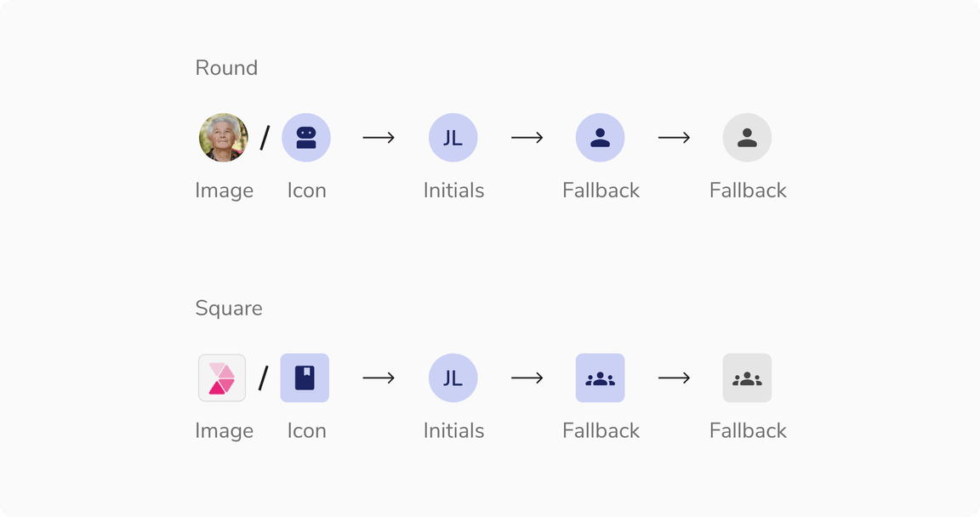Select the gray square group fallback avatar
This screenshot has height=517, width=980.
(x=748, y=378)
